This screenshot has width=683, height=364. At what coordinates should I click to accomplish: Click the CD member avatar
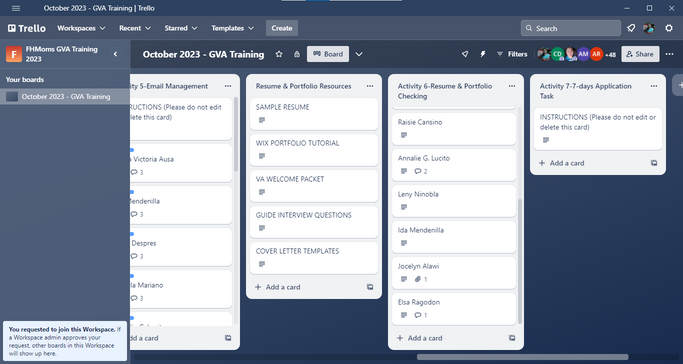[x=558, y=54]
